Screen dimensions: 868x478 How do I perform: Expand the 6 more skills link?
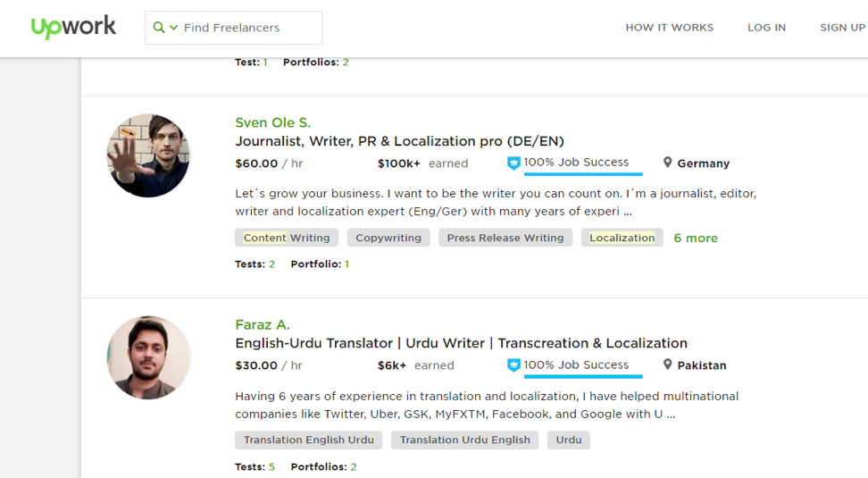pos(696,239)
